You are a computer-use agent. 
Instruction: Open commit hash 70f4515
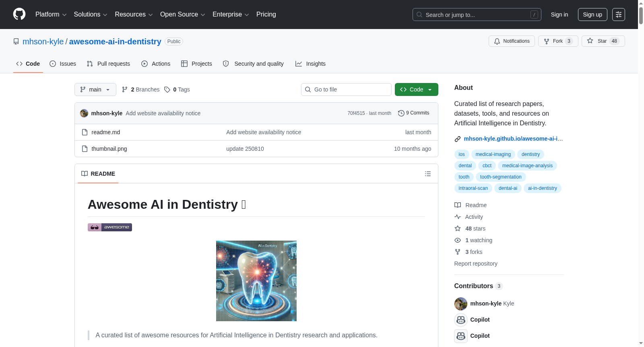click(x=356, y=113)
